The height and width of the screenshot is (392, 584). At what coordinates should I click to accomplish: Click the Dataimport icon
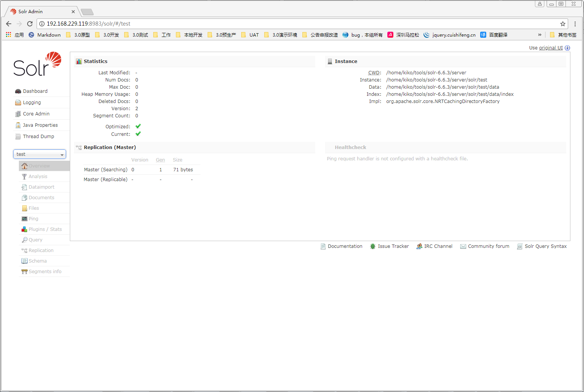[x=25, y=187]
